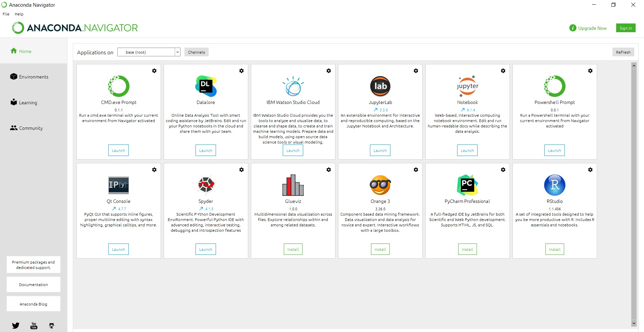
Task: Click the CMD.exe Prompt Anaconda ring icon
Action: (x=119, y=86)
